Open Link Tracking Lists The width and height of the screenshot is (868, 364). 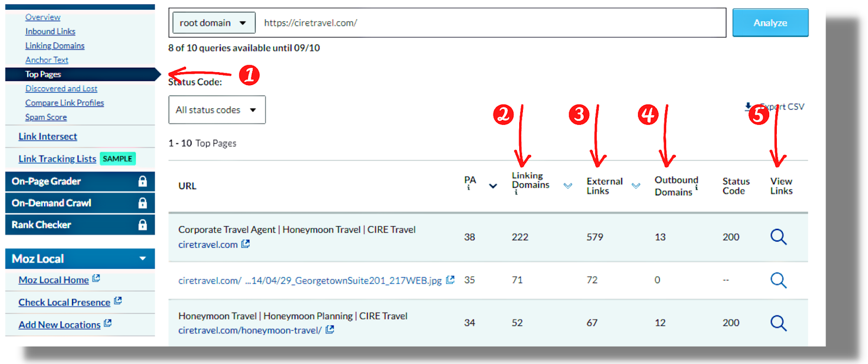(58, 159)
